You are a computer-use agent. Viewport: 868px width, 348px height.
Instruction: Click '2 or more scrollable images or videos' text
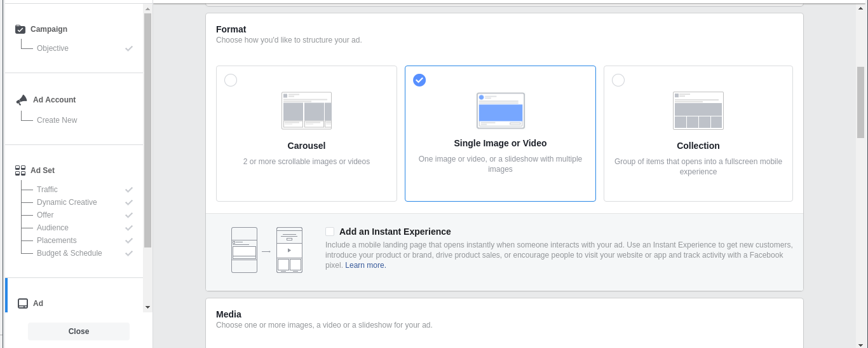point(306,162)
